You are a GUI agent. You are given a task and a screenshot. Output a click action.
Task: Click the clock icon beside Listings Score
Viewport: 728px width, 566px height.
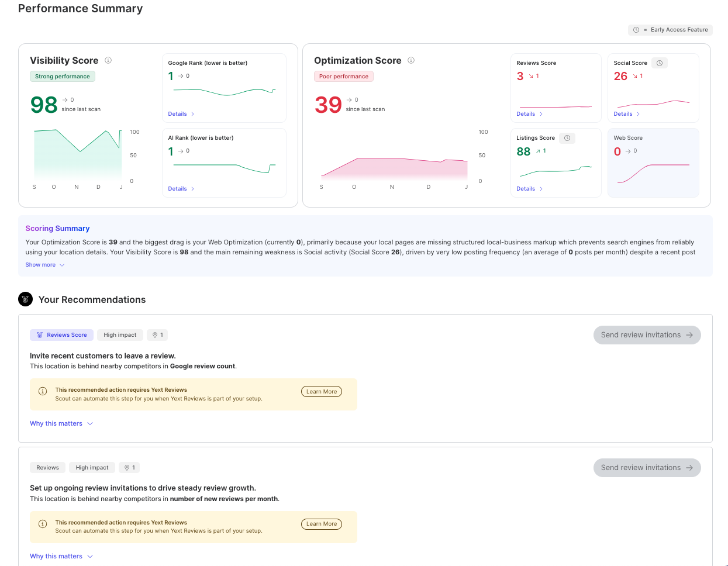(x=567, y=138)
